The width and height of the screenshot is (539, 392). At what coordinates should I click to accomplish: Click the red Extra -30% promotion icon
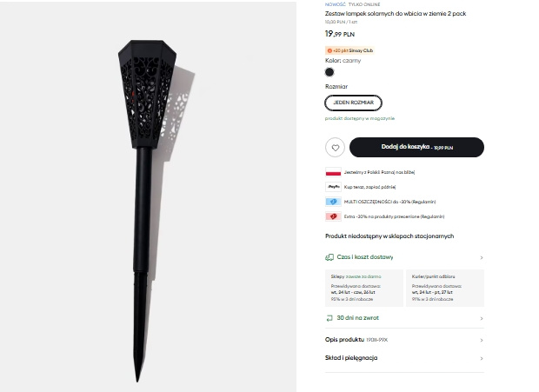(x=333, y=216)
